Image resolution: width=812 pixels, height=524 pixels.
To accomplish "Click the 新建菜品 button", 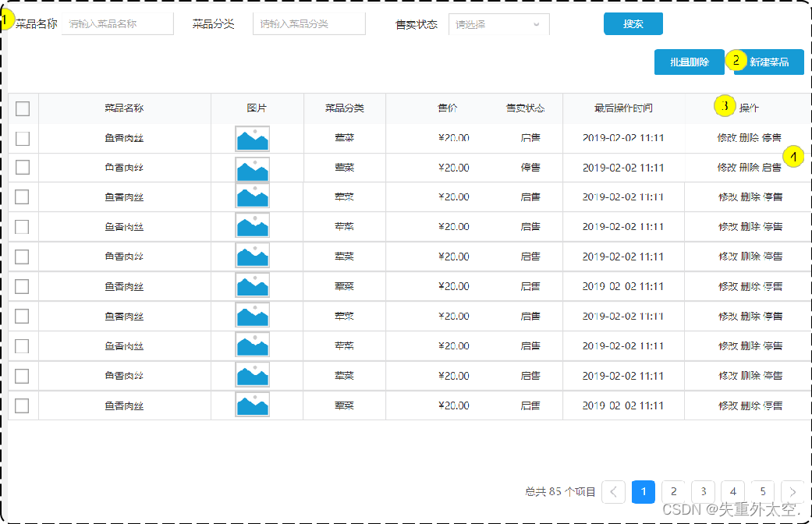I will coord(769,62).
